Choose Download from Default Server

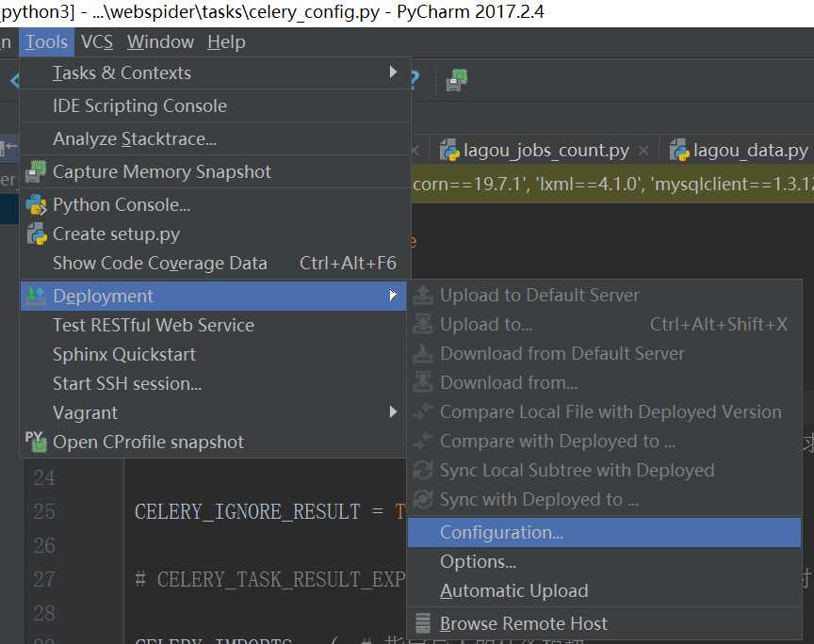[604, 353]
